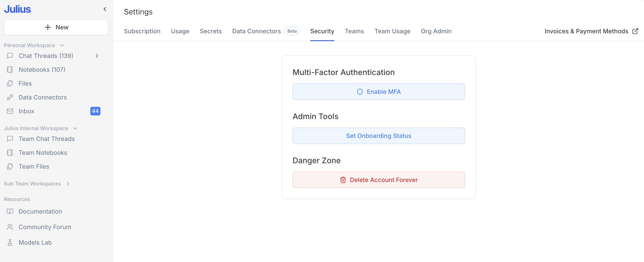Click the plus icon on the New button

48,27
